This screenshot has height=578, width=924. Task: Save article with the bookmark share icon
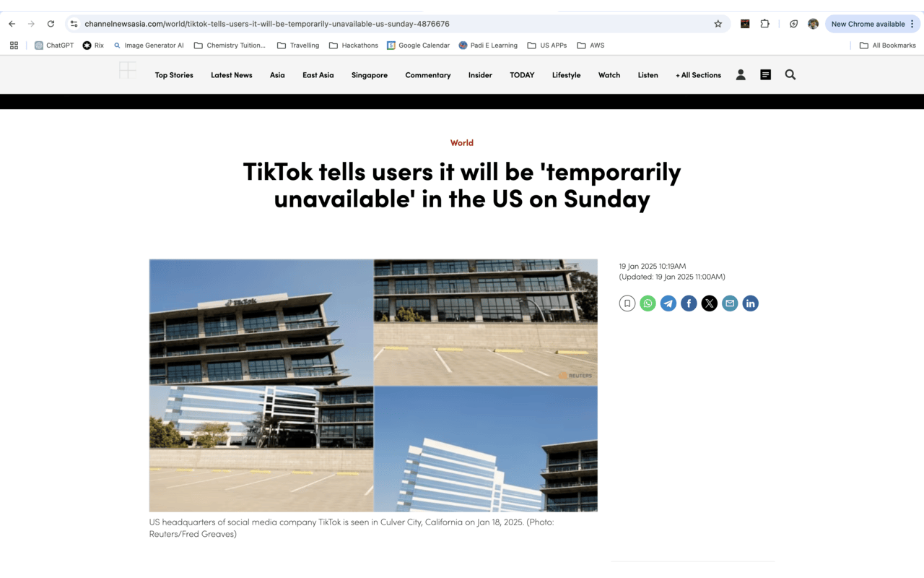[x=627, y=303]
